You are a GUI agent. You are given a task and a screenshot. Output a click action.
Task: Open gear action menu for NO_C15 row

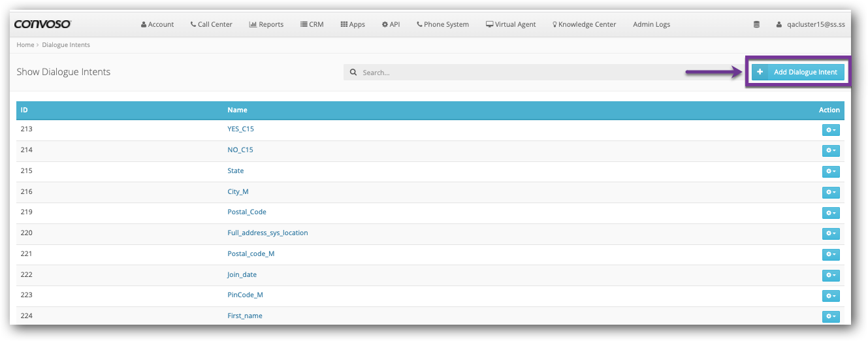(x=830, y=151)
